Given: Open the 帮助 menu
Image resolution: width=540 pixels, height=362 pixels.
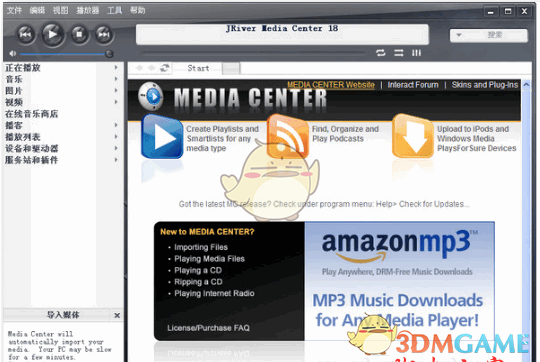Looking at the screenshot, I should coord(137,10).
